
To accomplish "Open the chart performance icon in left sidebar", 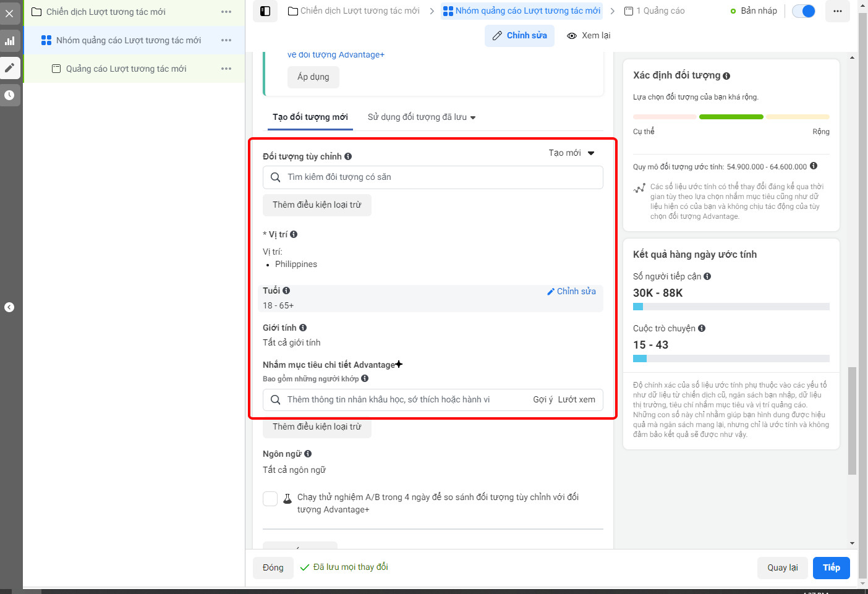I will tap(9, 41).
